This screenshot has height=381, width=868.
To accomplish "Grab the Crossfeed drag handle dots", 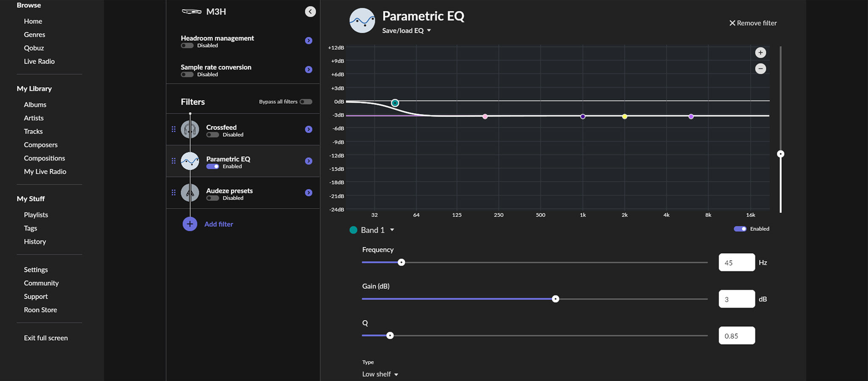I will pos(173,130).
